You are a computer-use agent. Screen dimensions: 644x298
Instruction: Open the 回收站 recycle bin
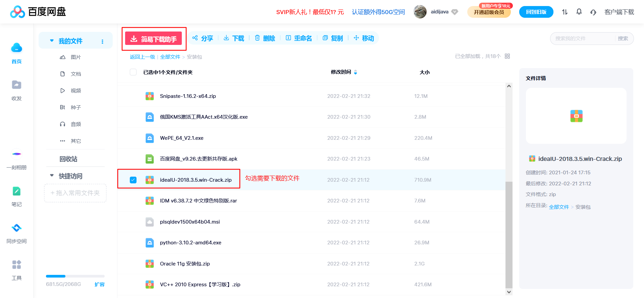coord(68,159)
